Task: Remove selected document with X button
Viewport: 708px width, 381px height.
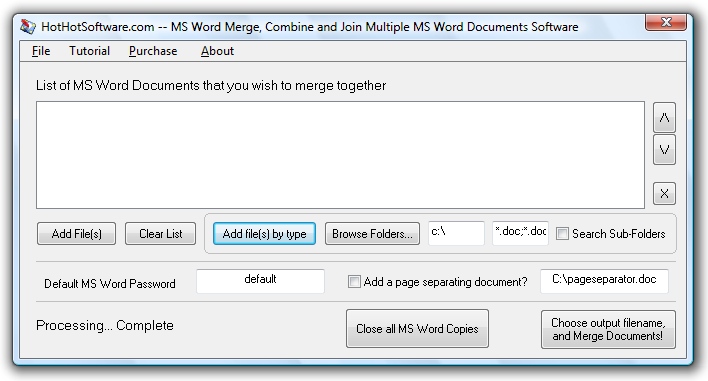Action: [664, 194]
